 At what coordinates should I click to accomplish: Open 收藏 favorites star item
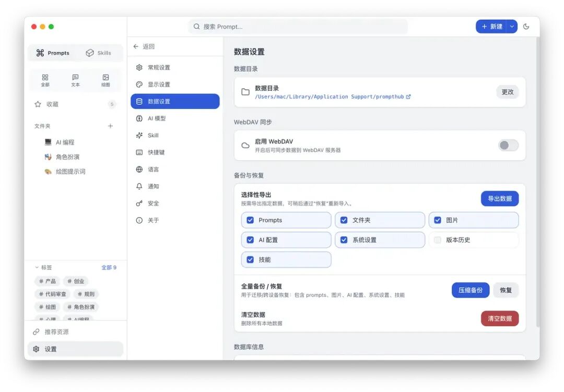coord(75,104)
